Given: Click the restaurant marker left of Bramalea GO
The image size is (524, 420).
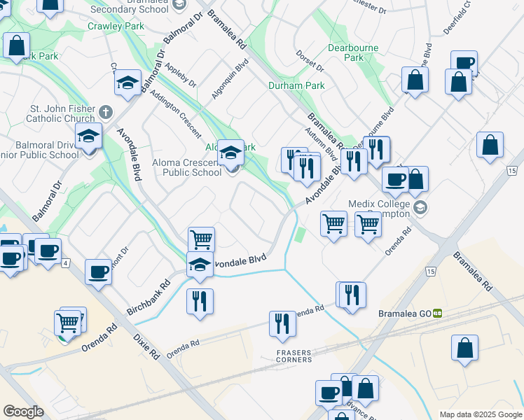Looking at the screenshot, I should point(352,297).
